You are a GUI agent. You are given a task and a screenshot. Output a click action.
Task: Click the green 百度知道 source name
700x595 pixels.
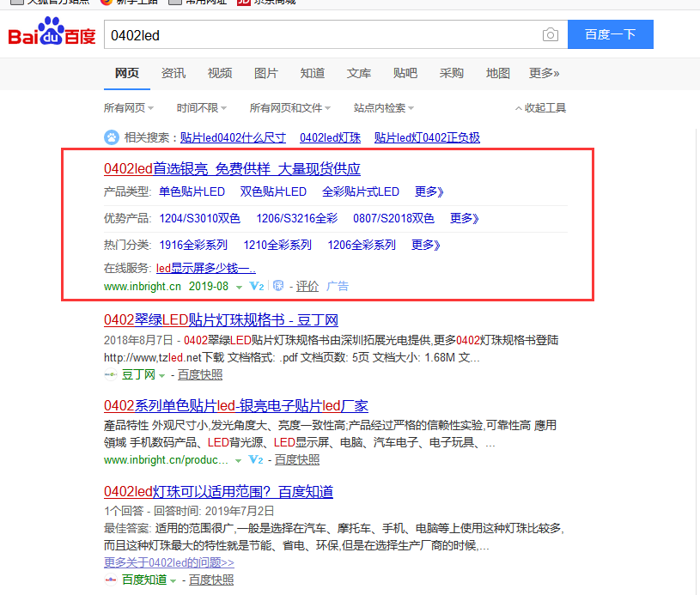pyautogui.click(x=144, y=580)
